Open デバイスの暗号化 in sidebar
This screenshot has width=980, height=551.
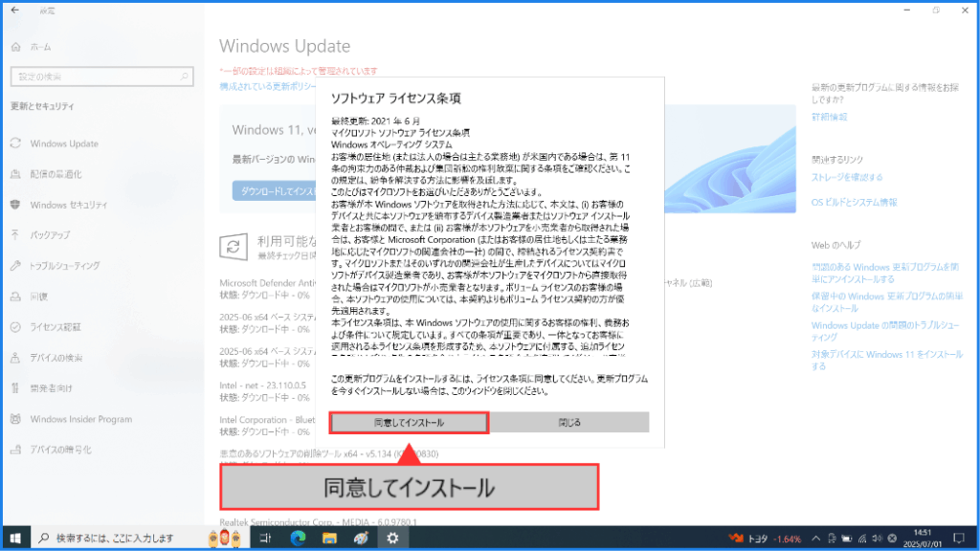[60, 450]
